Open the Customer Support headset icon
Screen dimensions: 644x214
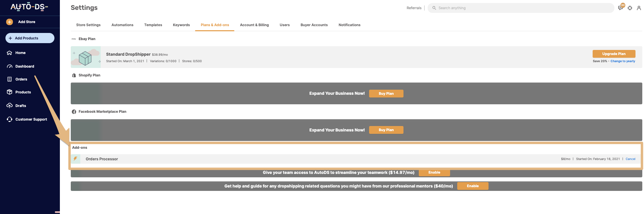[10, 119]
